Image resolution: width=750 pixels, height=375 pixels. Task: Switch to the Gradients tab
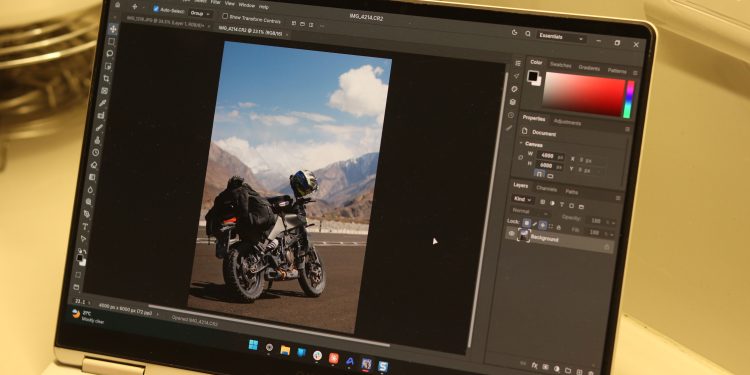coord(589,68)
